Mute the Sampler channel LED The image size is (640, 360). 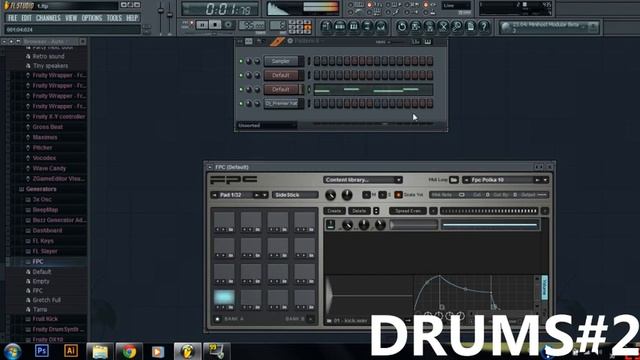(x=241, y=61)
